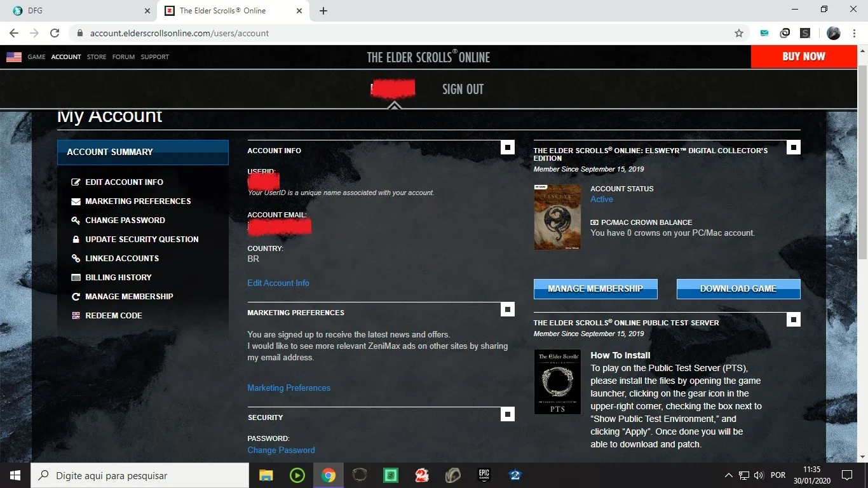This screenshot has height=488, width=868.
Task: Click the Redeem Code icon
Action: pyautogui.click(x=76, y=316)
